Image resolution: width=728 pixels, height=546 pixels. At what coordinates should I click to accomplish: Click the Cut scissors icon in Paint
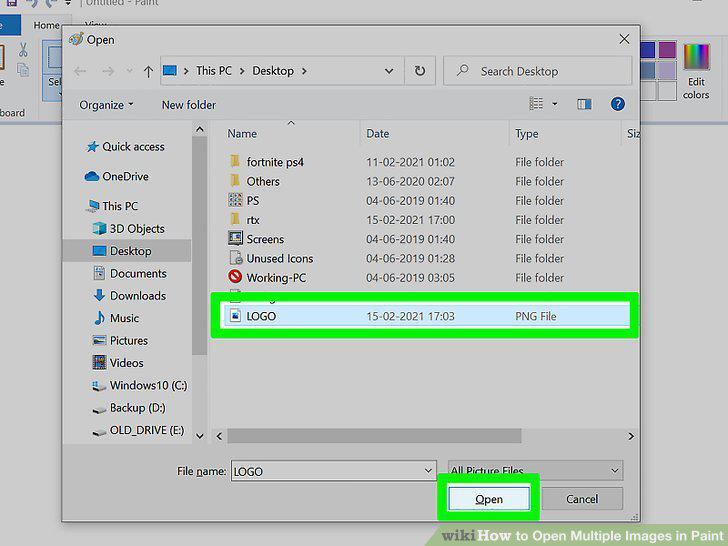coord(23,49)
